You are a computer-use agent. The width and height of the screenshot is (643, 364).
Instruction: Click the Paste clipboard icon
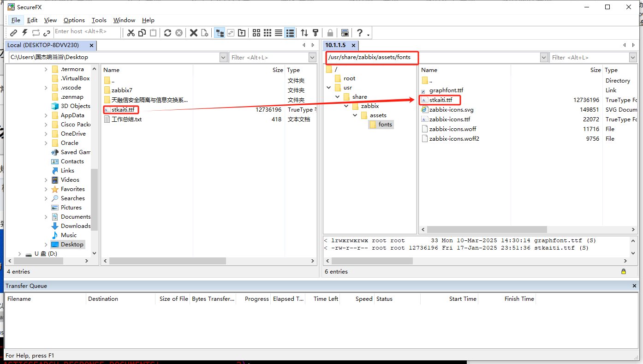click(x=153, y=33)
